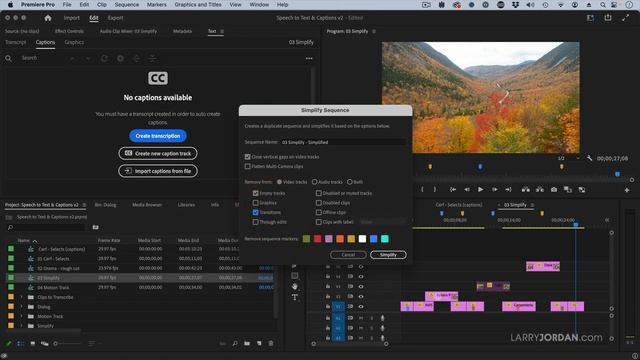
Task: Open the Sequence menu
Action: click(x=127, y=4)
